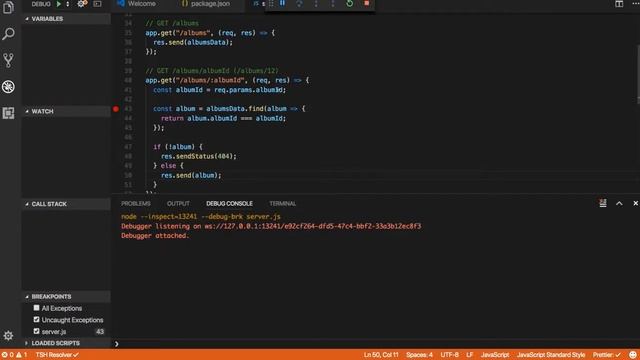Restart the debug session green arrow
The width and height of the screenshot is (640, 360).
pos(350,3)
